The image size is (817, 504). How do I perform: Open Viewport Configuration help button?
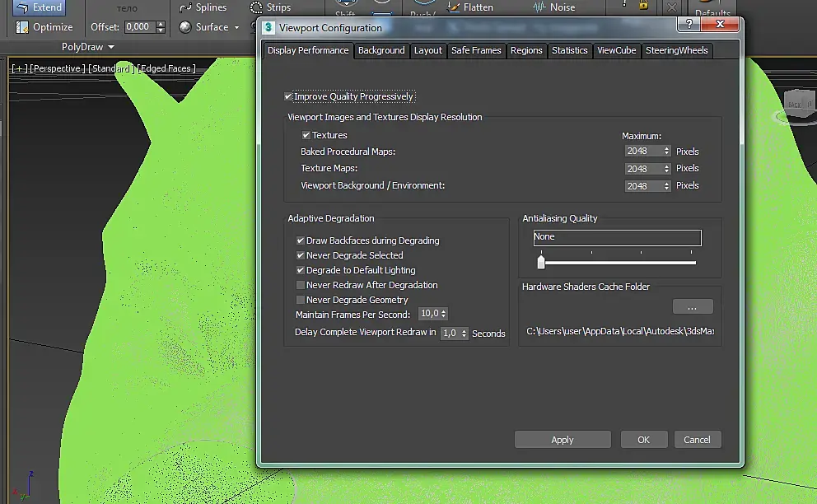coord(689,24)
